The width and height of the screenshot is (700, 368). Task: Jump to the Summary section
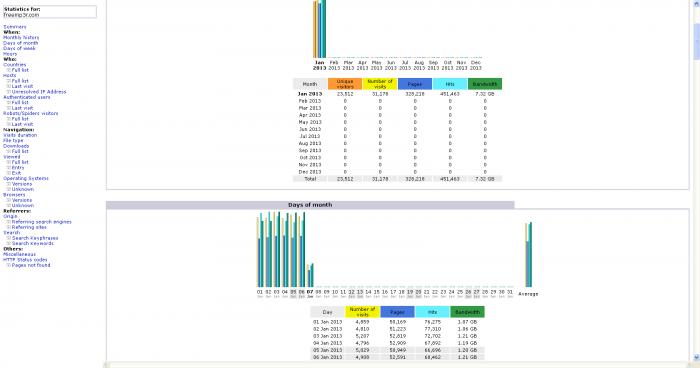coord(15,27)
